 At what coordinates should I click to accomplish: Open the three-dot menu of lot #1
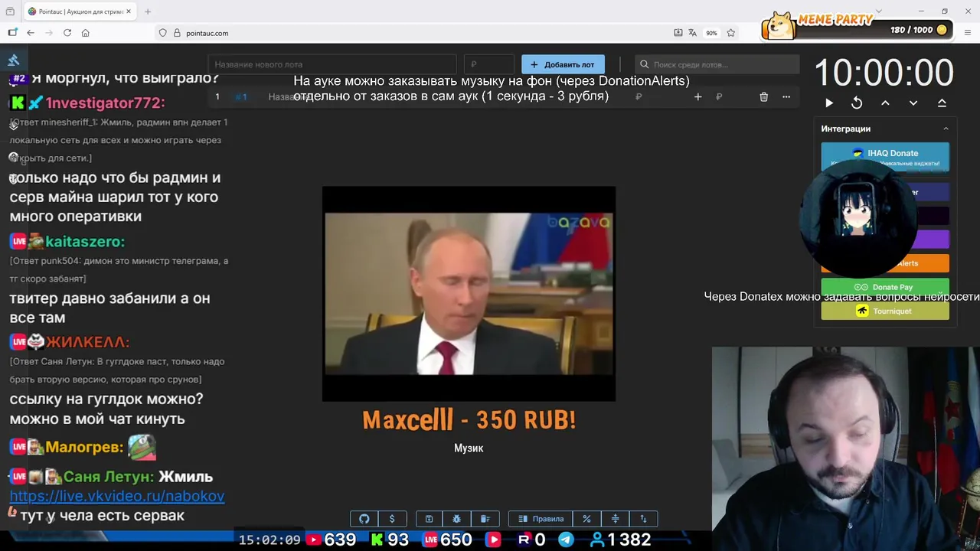click(786, 96)
